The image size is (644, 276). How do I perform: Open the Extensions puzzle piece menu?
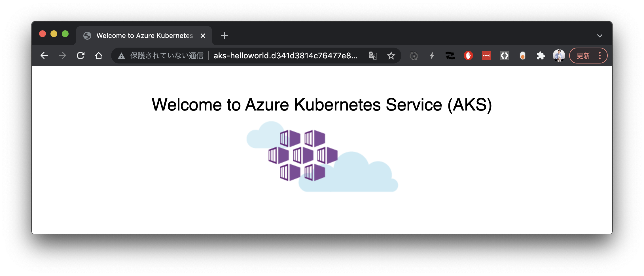(541, 56)
